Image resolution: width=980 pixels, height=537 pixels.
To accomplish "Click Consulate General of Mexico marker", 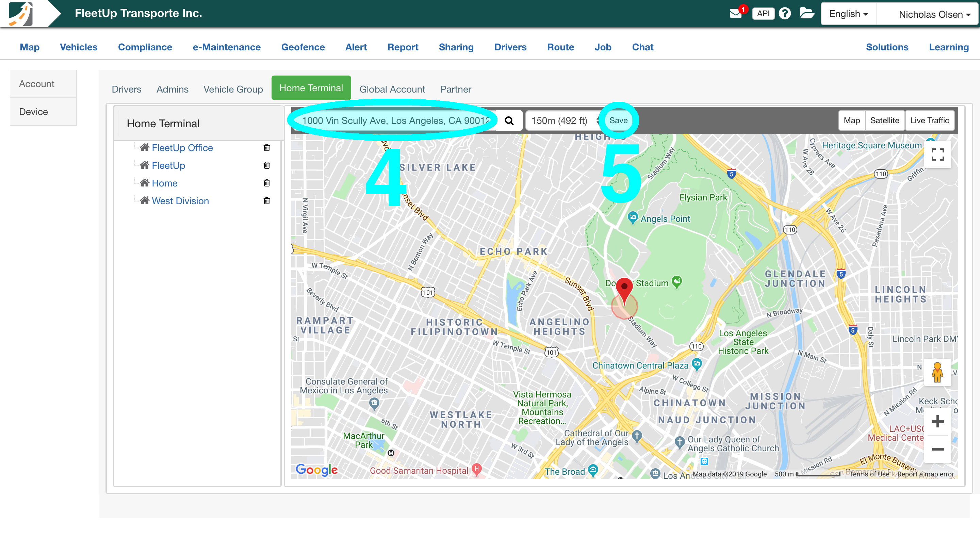I will click(374, 403).
